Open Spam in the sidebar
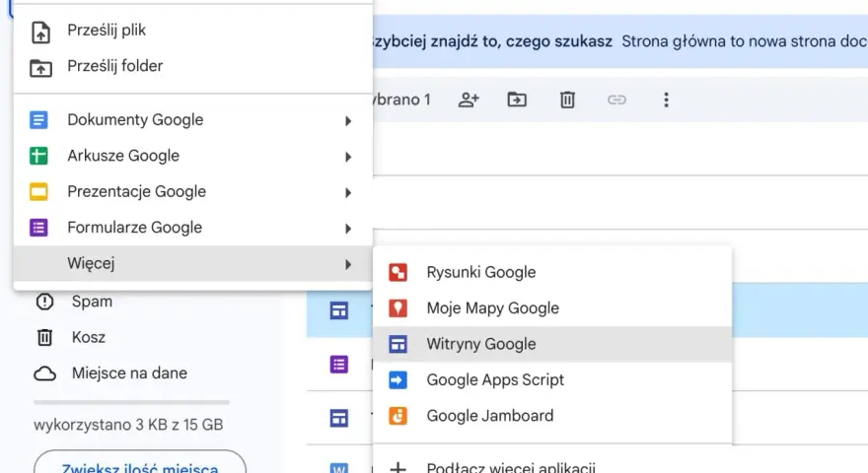The width and height of the screenshot is (868, 473). click(92, 302)
